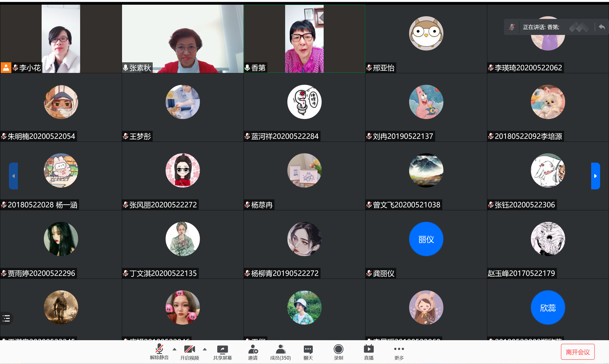Collapse the speaking indicator bar arrow
The image size is (609, 364).
[x=602, y=27]
